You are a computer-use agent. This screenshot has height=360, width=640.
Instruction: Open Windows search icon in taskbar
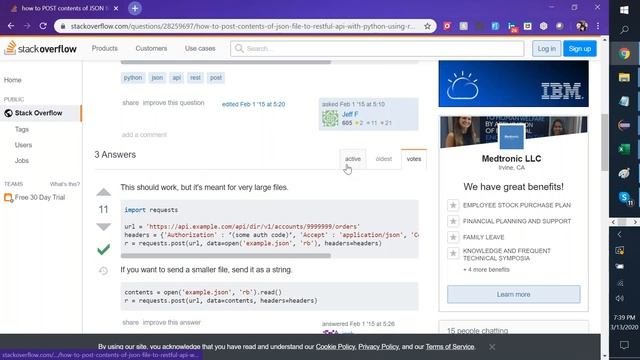pyautogui.click(x=624, y=30)
